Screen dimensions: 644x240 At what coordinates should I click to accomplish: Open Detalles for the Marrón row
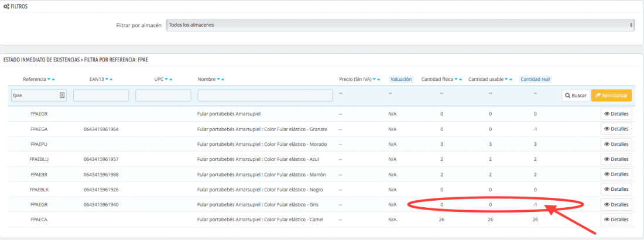point(616,174)
